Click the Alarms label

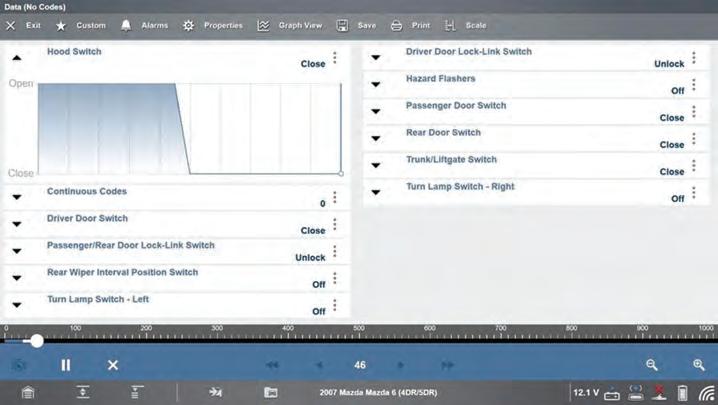[155, 26]
